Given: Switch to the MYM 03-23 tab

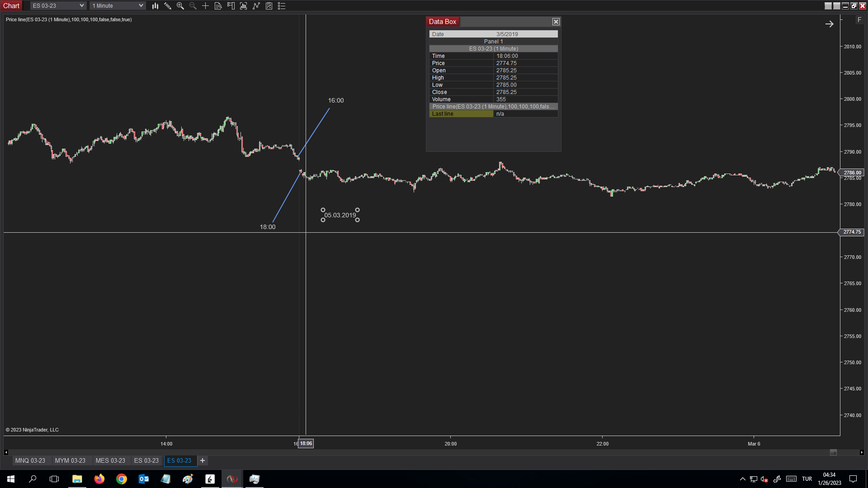Looking at the screenshot, I should point(70,460).
